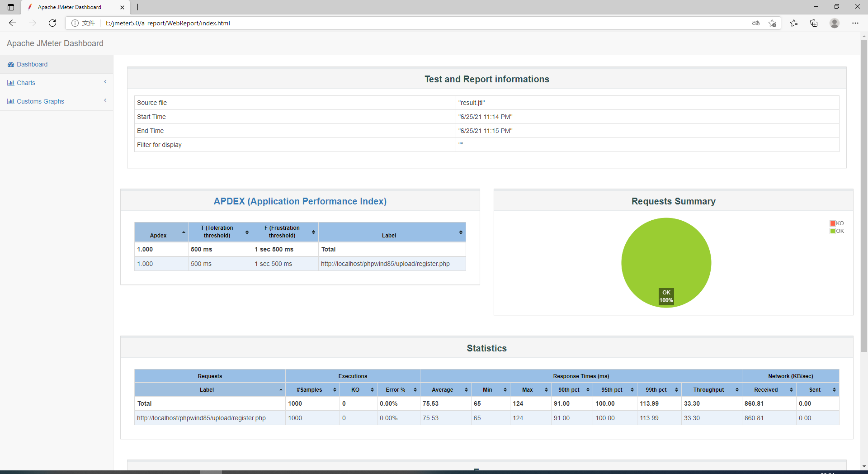Sort APDEX table by Apdex column

click(161, 232)
